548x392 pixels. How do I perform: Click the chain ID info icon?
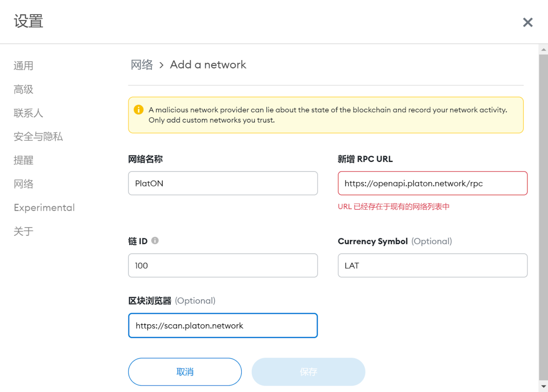pyautogui.click(x=155, y=240)
